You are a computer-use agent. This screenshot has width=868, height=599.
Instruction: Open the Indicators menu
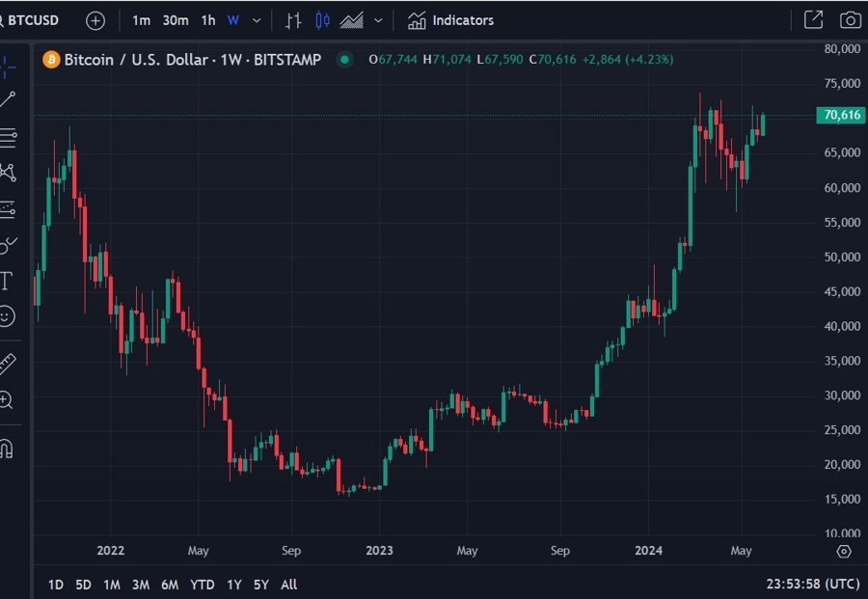(x=450, y=20)
